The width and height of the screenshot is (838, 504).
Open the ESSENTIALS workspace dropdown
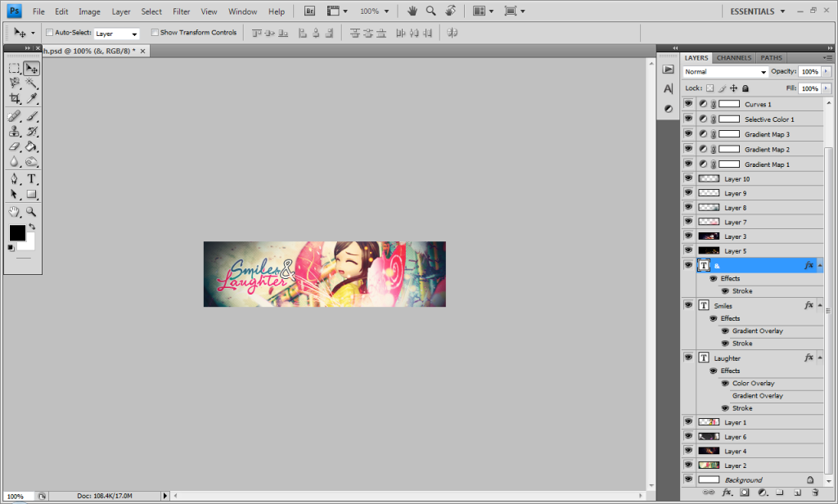[758, 11]
